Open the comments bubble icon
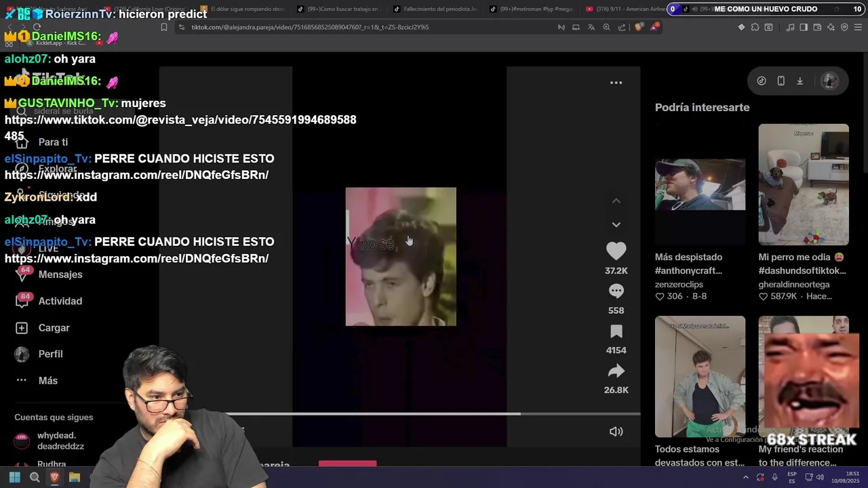 [x=616, y=291]
